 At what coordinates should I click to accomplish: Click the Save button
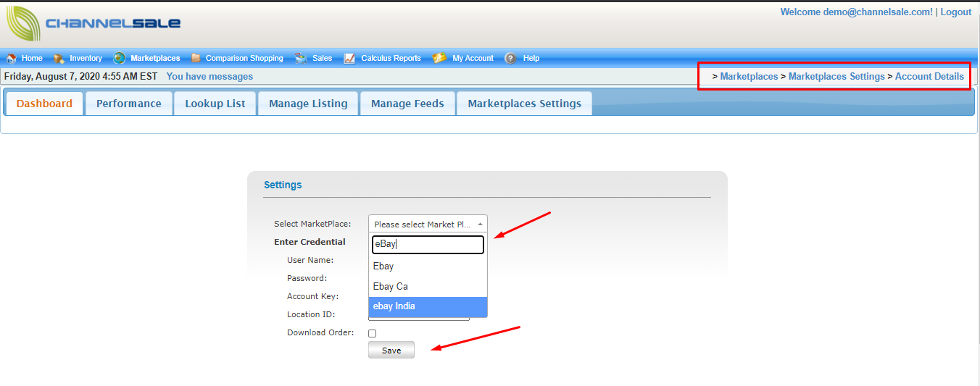[x=391, y=351]
